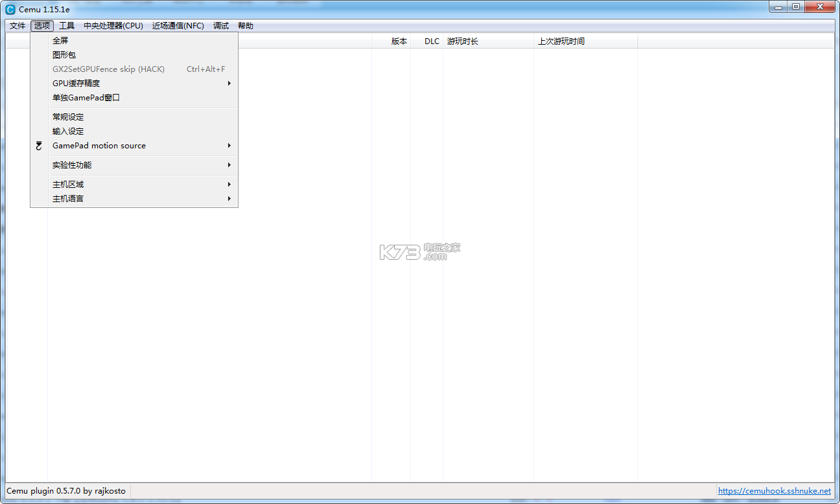Sort the list by 版本 column
The width and height of the screenshot is (840, 504).
[391, 41]
